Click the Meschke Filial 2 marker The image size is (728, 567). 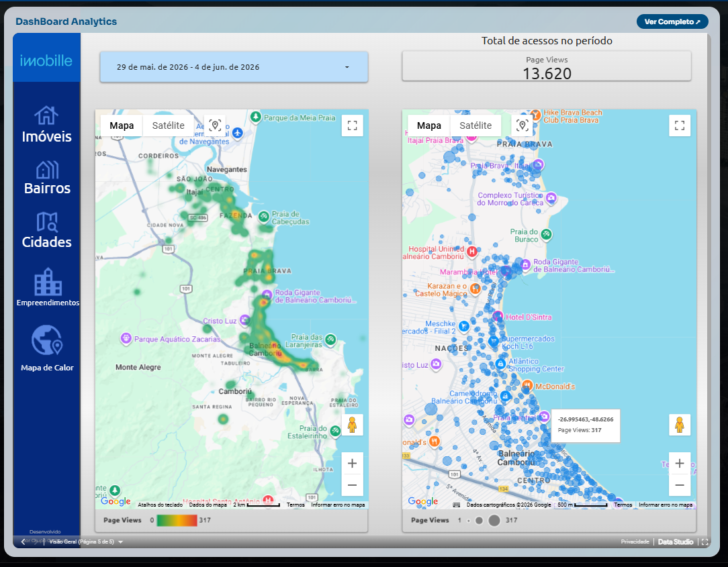point(463,327)
